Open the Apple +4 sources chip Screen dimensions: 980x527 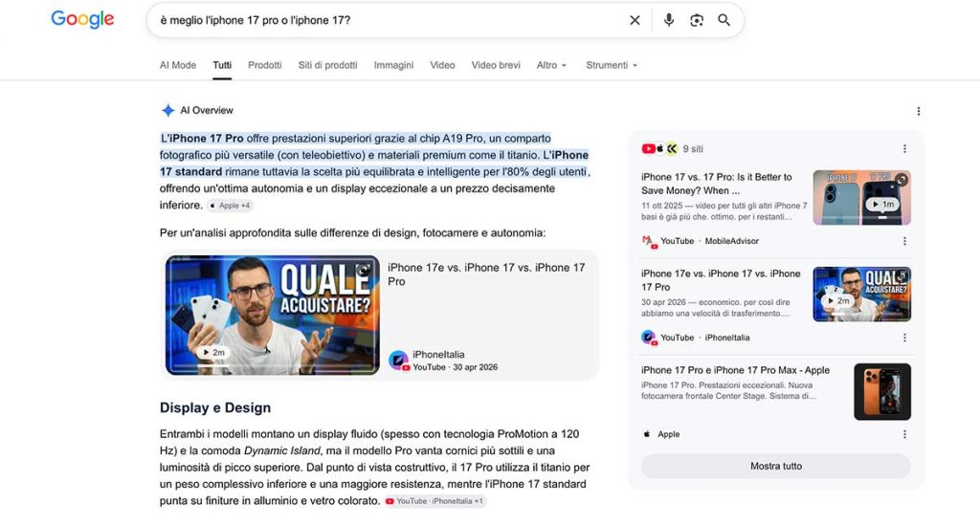[230, 206]
